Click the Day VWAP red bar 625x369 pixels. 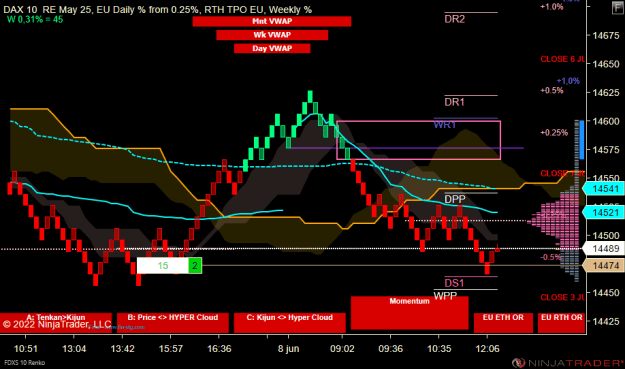pos(272,49)
